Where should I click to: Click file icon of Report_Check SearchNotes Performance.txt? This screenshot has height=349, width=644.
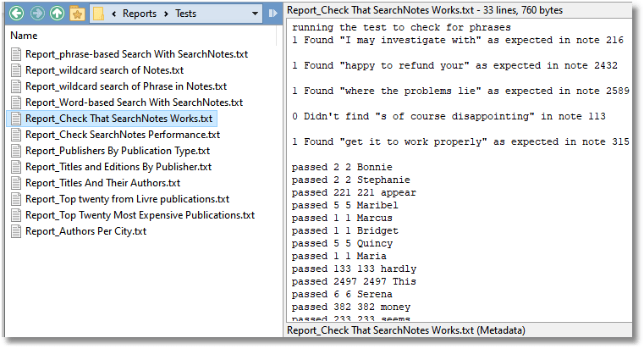[16, 135]
